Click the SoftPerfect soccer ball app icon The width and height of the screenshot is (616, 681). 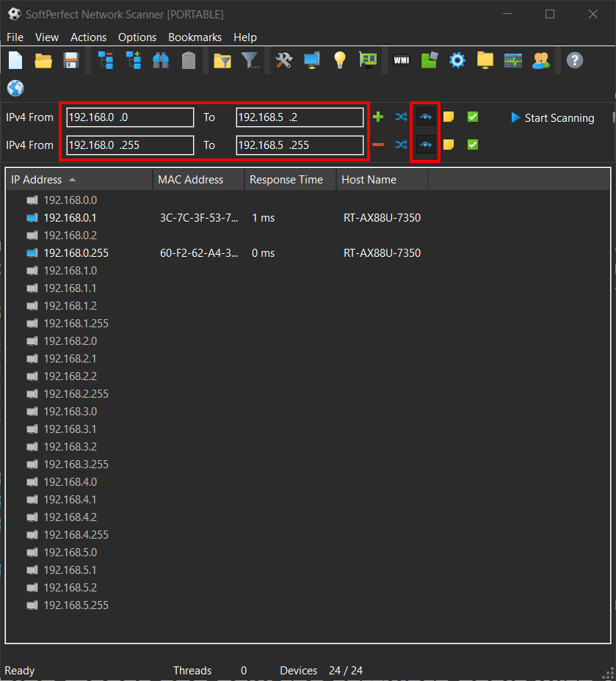click(15, 15)
